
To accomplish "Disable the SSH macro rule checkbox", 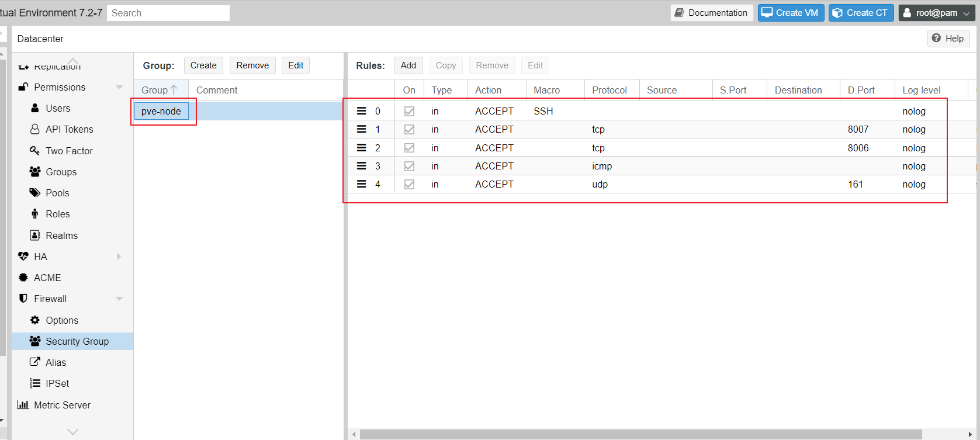I will pyautogui.click(x=409, y=111).
